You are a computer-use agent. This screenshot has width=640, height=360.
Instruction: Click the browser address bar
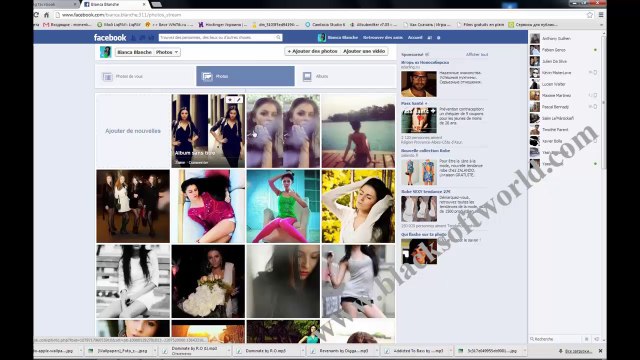[322, 15]
